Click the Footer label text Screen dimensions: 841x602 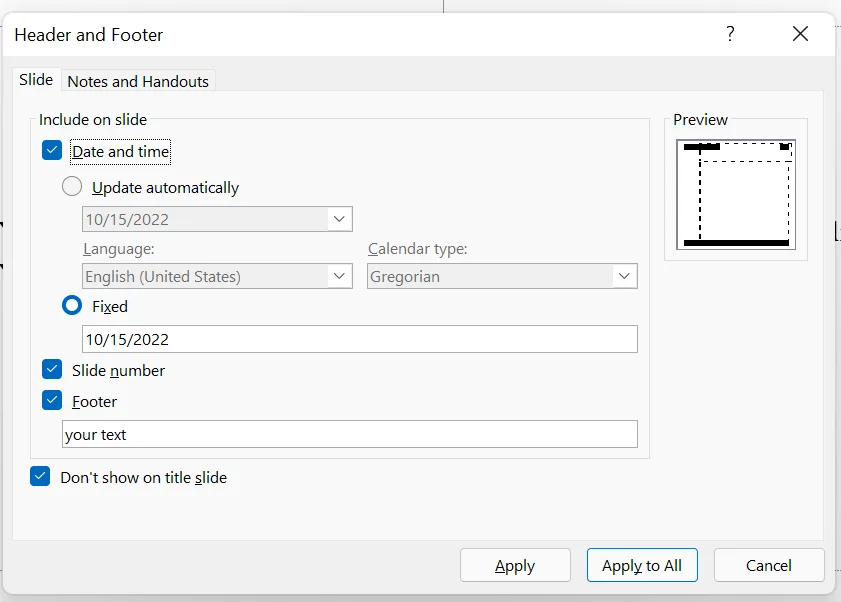pos(94,401)
